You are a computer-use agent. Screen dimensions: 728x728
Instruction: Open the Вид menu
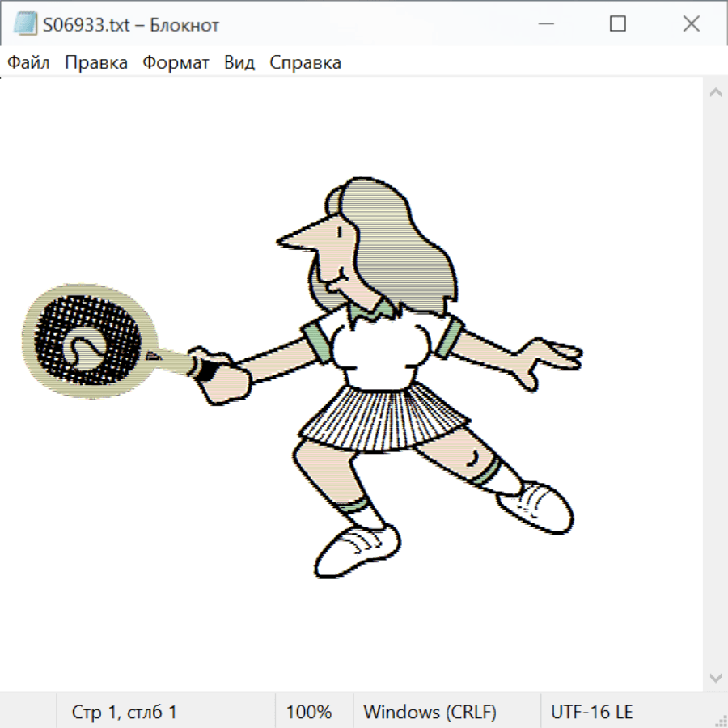point(239,63)
